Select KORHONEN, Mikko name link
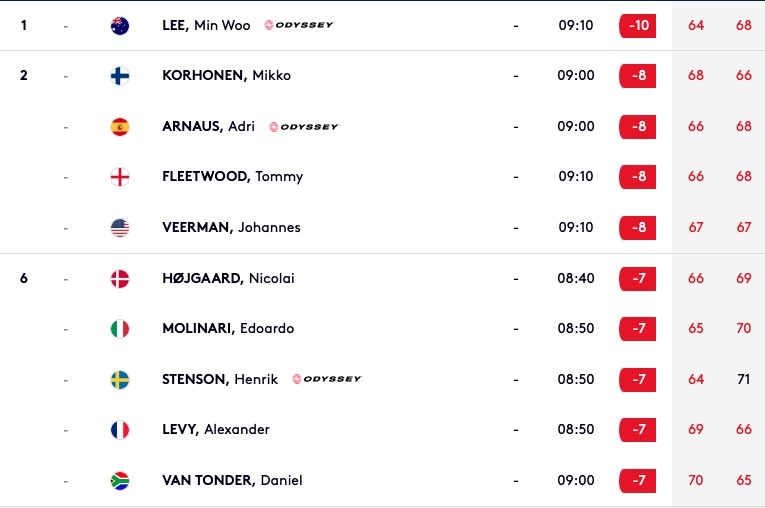Screen dimensions: 765x508 (x=226, y=76)
